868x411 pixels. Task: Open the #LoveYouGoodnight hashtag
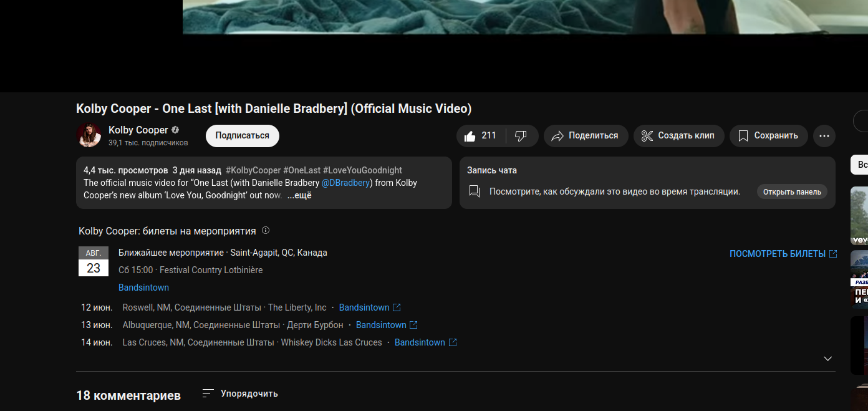tap(362, 170)
